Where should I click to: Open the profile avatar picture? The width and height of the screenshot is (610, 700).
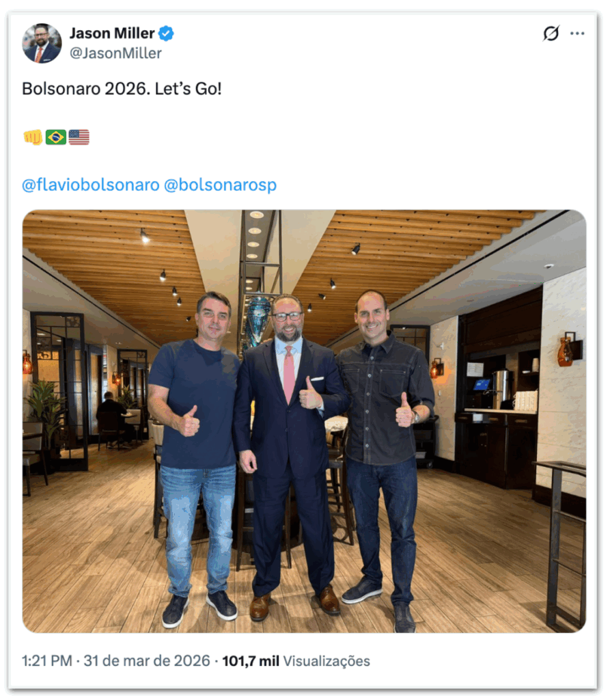[x=42, y=43]
